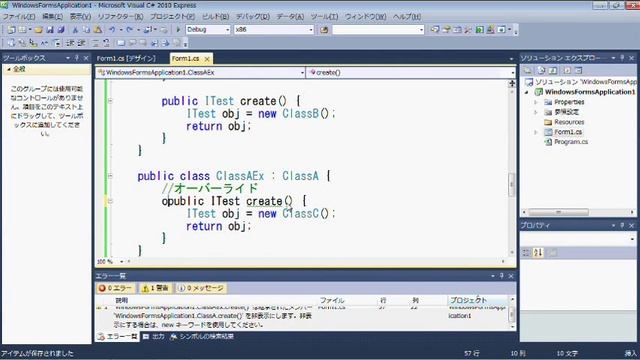640x360 pixels.
Task: Click the Find in Files icon beside search box
Action: pyautogui.click(x=324, y=29)
